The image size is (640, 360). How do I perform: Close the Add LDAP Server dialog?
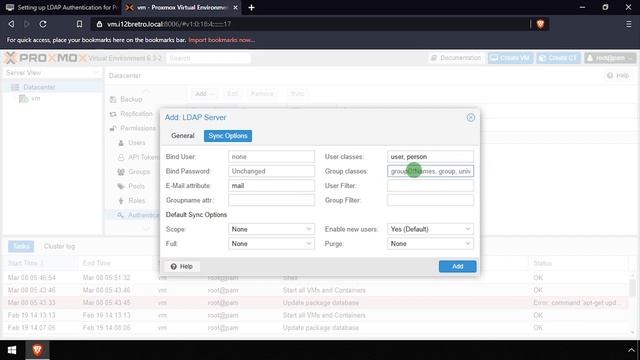click(471, 118)
